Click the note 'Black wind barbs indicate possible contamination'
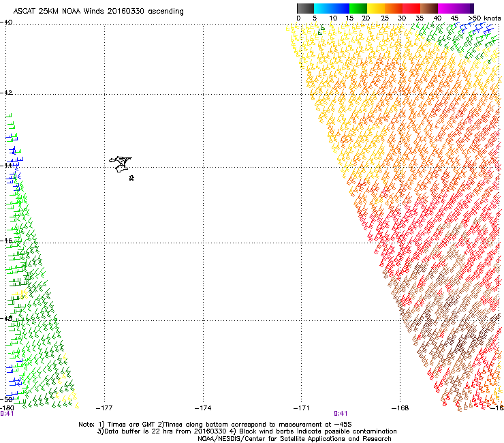Viewport: 504px width, 443px height. pyautogui.click(x=318, y=431)
